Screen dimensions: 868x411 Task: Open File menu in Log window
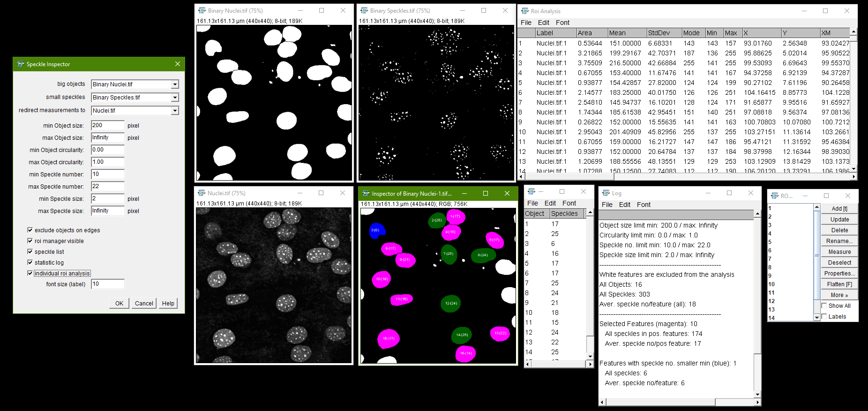(x=607, y=205)
